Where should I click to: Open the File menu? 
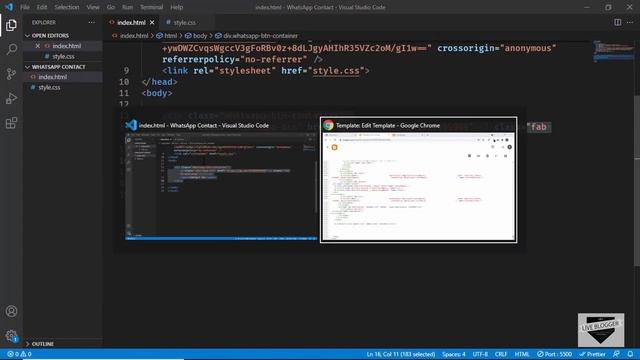(25, 7)
